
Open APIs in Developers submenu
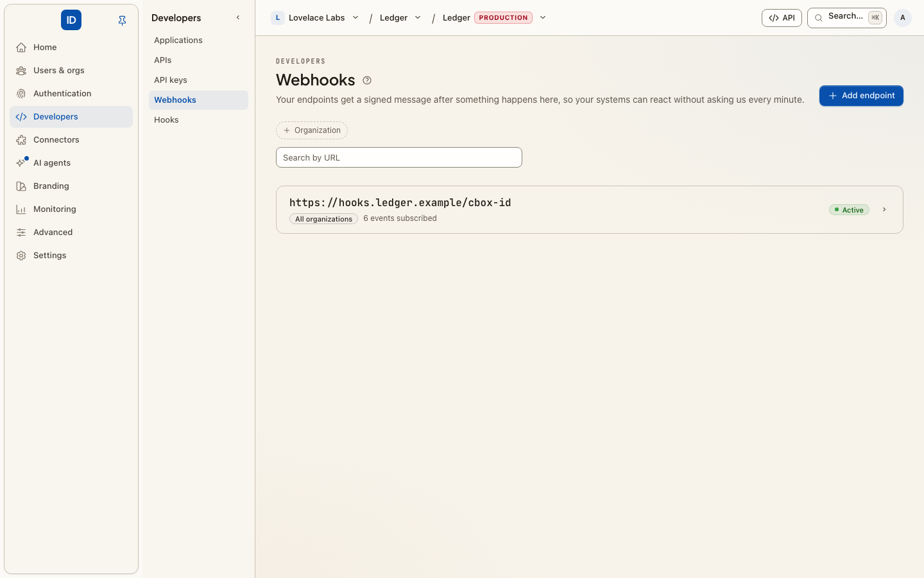[x=198, y=60]
